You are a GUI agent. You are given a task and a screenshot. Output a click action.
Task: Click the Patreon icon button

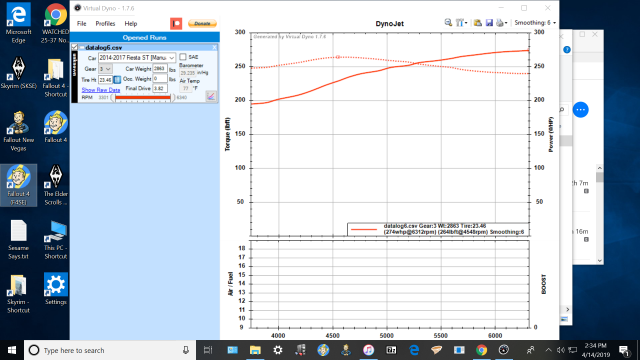pos(176,24)
